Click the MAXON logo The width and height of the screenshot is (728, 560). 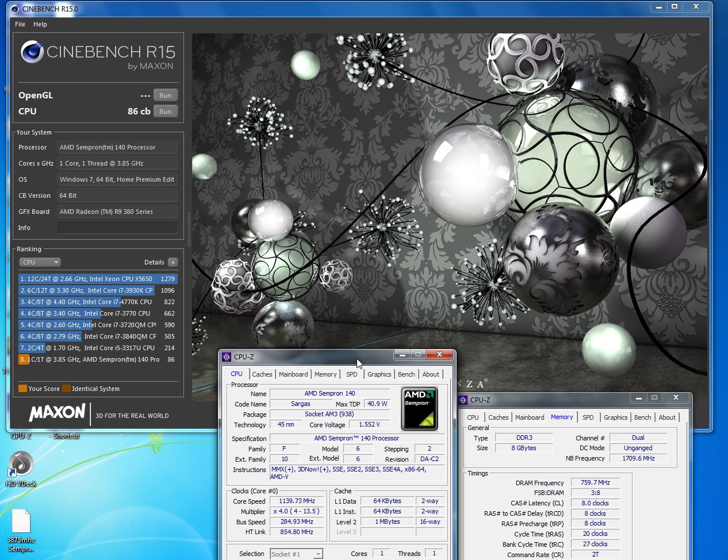57,413
